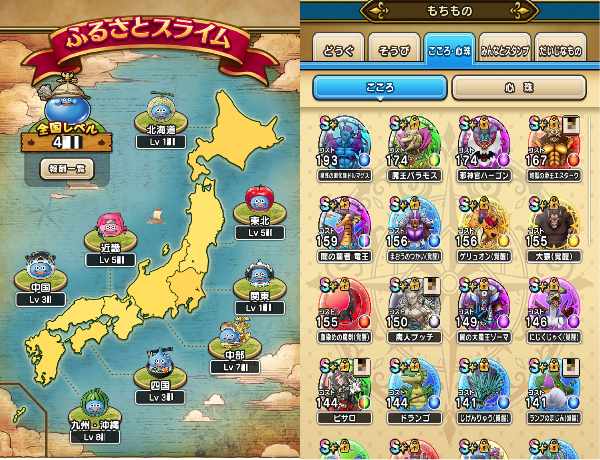Screen dimensions: 600x460
Task: Select the 魔王バラモス heart
Action: [x=414, y=148]
